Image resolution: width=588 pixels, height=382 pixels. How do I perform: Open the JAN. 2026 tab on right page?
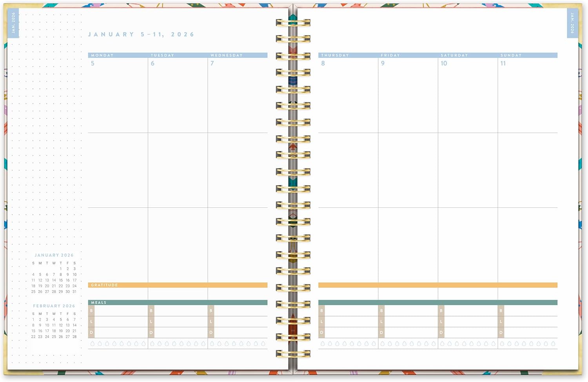coord(572,23)
